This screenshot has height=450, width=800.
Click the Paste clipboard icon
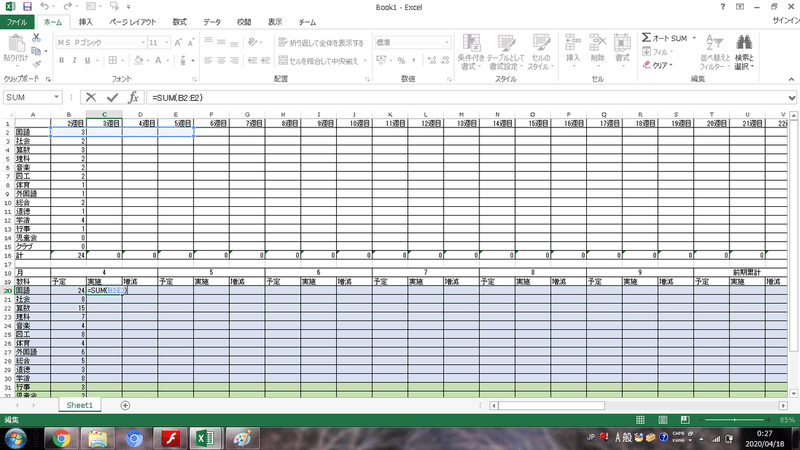(x=16, y=44)
